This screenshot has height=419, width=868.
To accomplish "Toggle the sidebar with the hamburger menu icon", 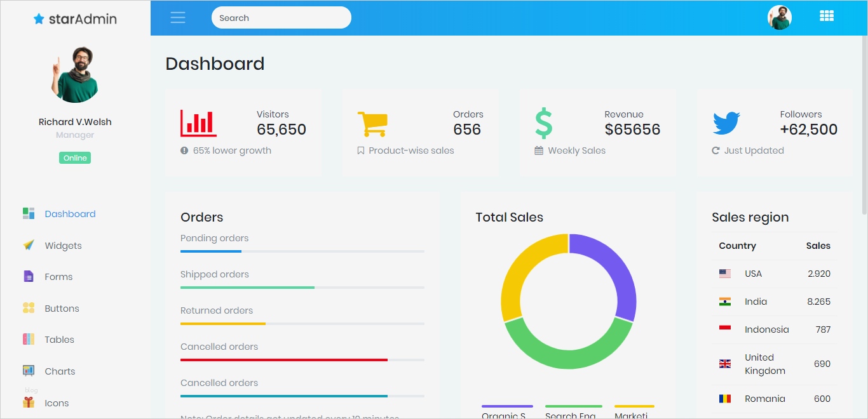I will (x=178, y=18).
